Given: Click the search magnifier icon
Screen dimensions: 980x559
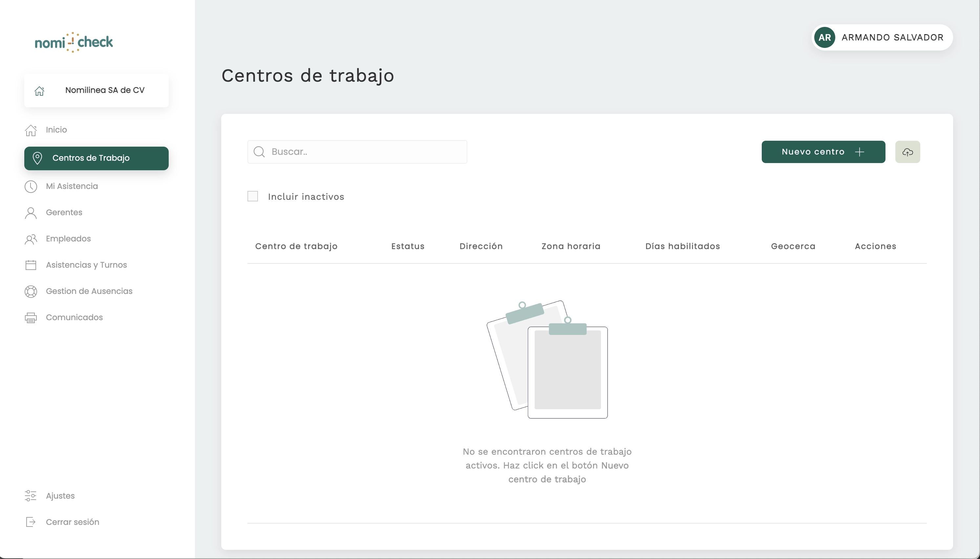Looking at the screenshot, I should 259,152.
